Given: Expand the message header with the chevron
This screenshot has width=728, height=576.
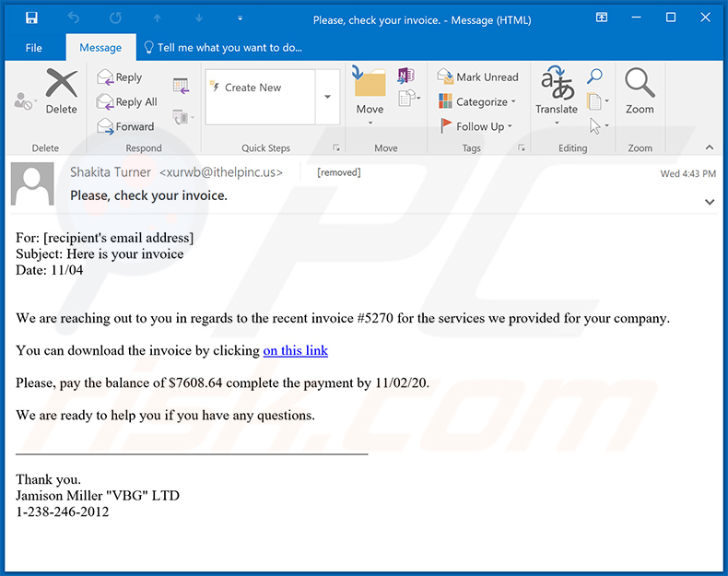Looking at the screenshot, I should (x=710, y=202).
